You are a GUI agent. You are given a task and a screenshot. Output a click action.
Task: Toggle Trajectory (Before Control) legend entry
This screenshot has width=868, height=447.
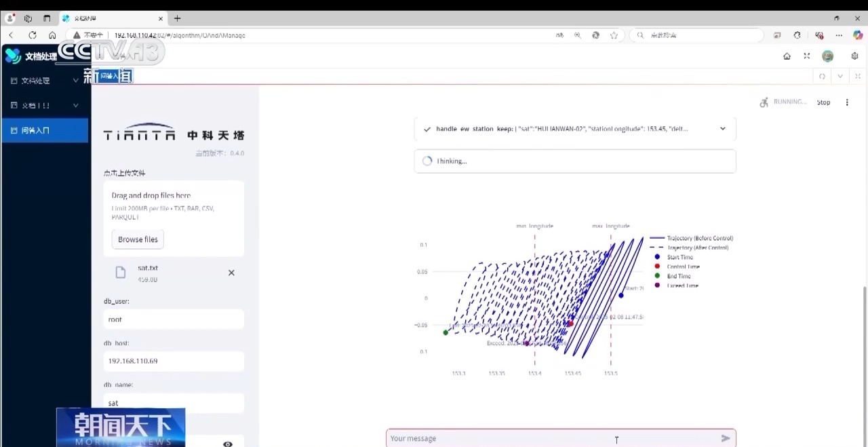pyautogui.click(x=699, y=238)
